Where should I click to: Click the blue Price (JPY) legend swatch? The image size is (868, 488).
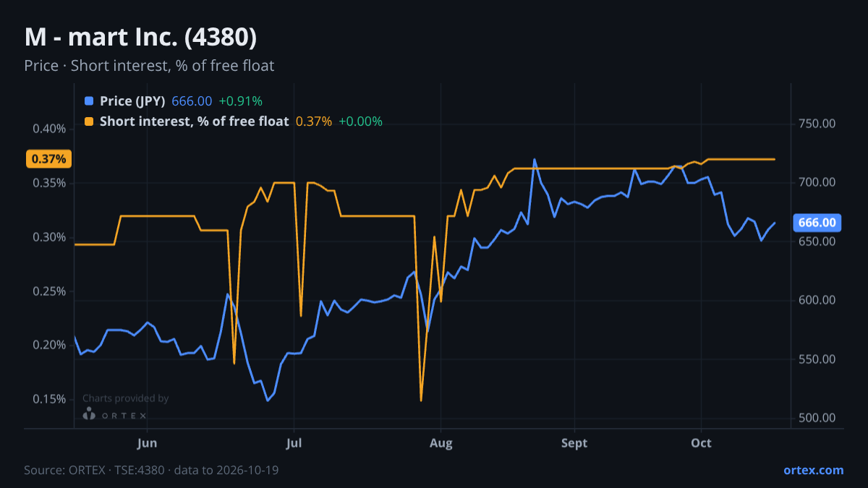89,101
